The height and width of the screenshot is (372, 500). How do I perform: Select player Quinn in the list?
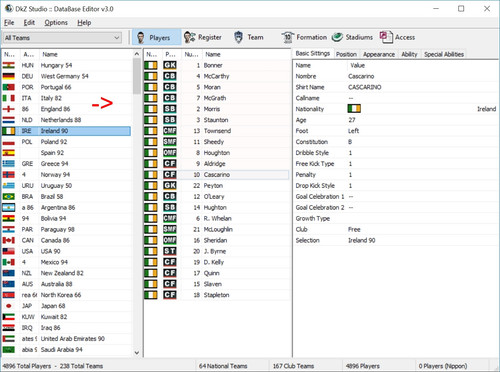coord(217,273)
